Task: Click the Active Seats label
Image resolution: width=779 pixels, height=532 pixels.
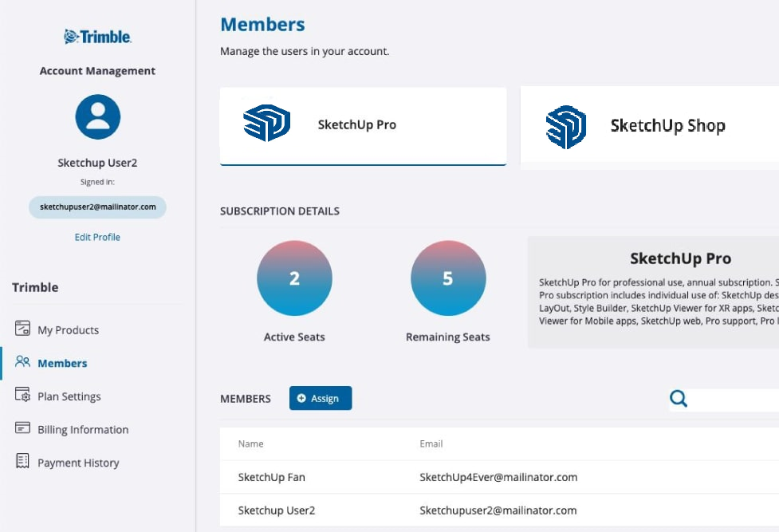Action: tap(294, 337)
